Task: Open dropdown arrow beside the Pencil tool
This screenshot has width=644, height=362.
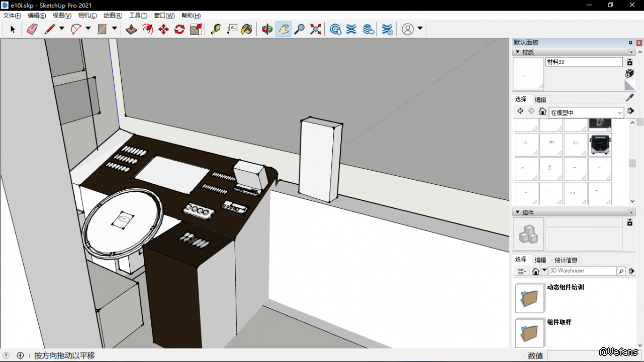Action: (62, 29)
